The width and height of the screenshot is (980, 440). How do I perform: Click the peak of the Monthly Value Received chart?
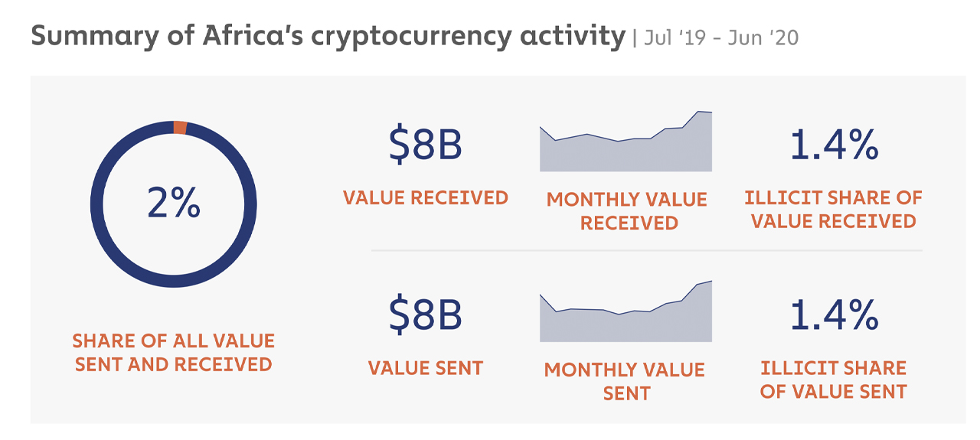(698, 112)
